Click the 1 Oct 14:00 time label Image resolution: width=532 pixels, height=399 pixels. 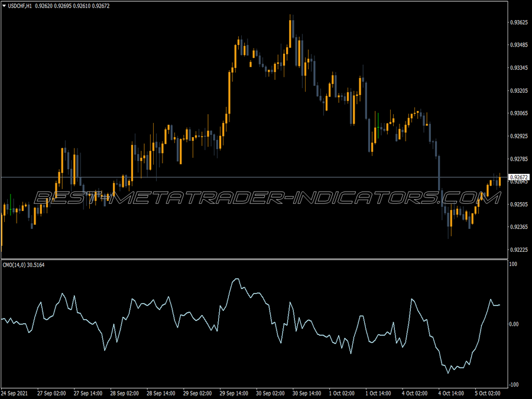(x=378, y=393)
